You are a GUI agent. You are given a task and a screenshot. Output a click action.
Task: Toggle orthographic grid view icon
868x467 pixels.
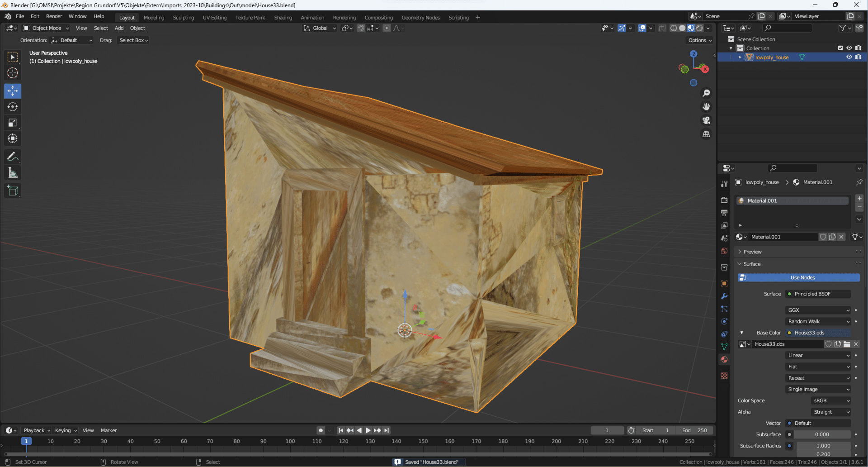[706, 134]
